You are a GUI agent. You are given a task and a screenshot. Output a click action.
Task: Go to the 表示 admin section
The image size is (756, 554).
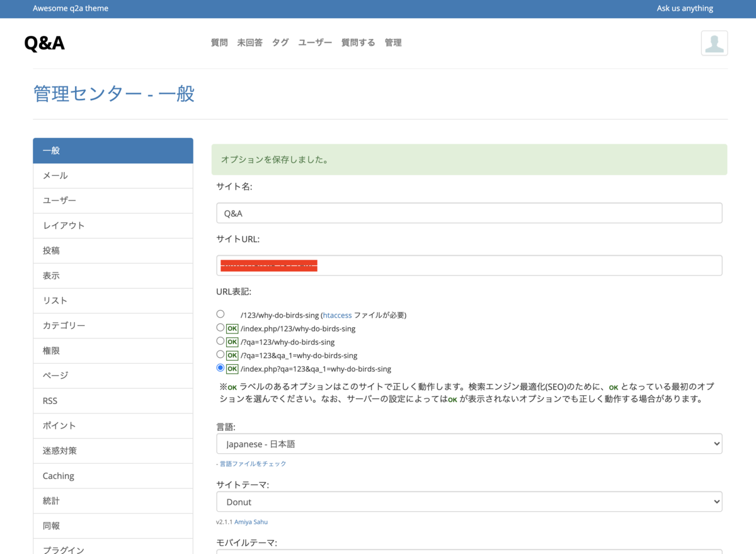coord(113,276)
